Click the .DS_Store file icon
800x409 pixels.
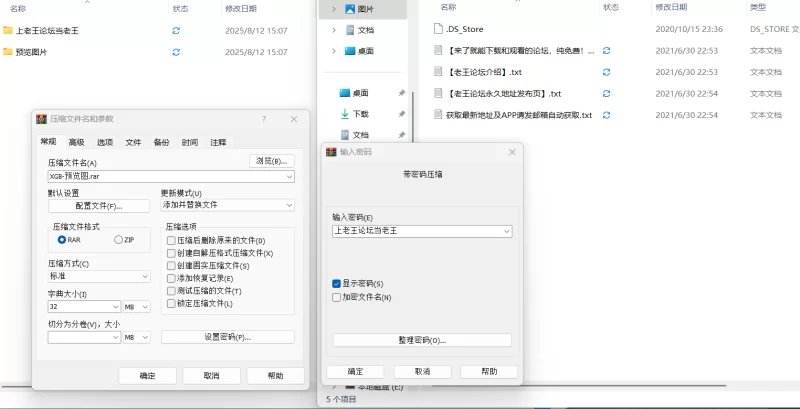438,29
